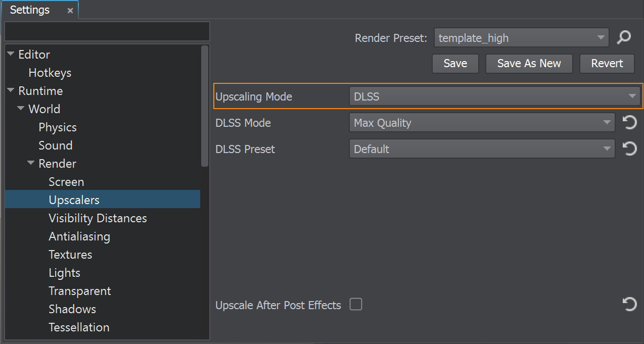Screen dimensions: 644x344
Task: Select Lights in the tree
Action: coord(64,273)
